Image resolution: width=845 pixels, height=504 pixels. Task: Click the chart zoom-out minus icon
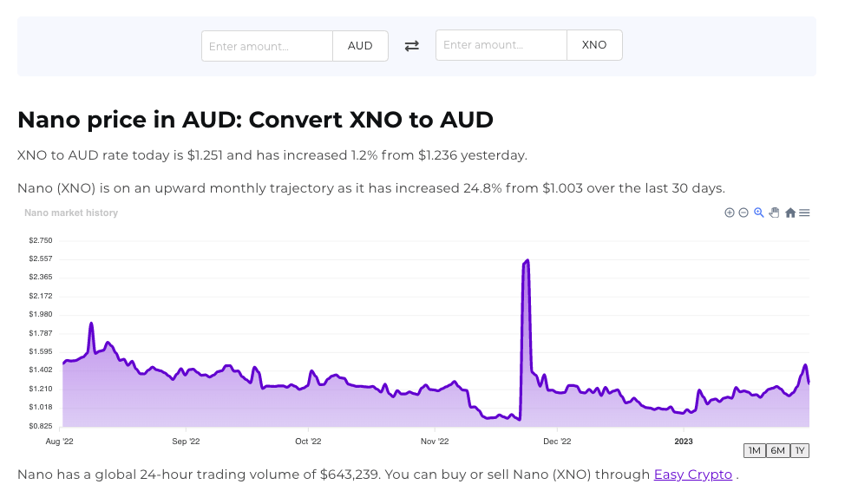click(x=743, y=213)
